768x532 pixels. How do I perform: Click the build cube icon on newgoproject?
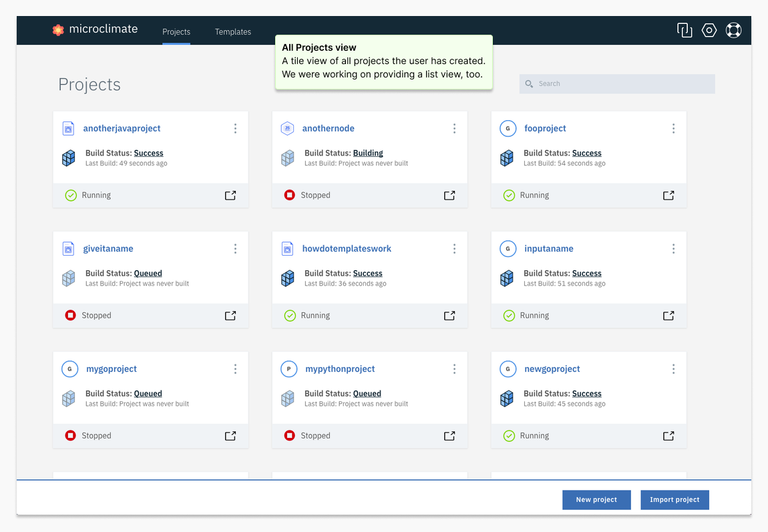[507, 398]
